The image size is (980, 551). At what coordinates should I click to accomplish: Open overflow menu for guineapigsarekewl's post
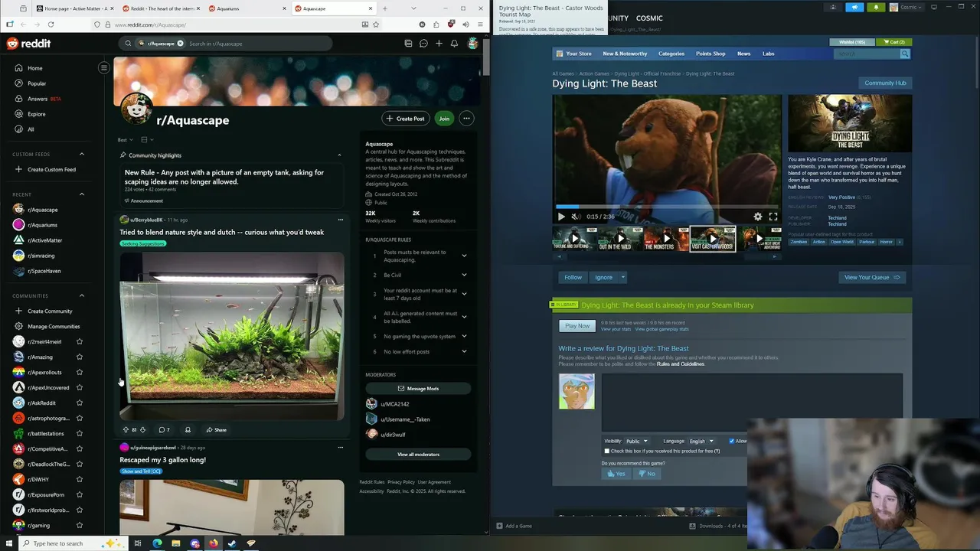(341, 448)
